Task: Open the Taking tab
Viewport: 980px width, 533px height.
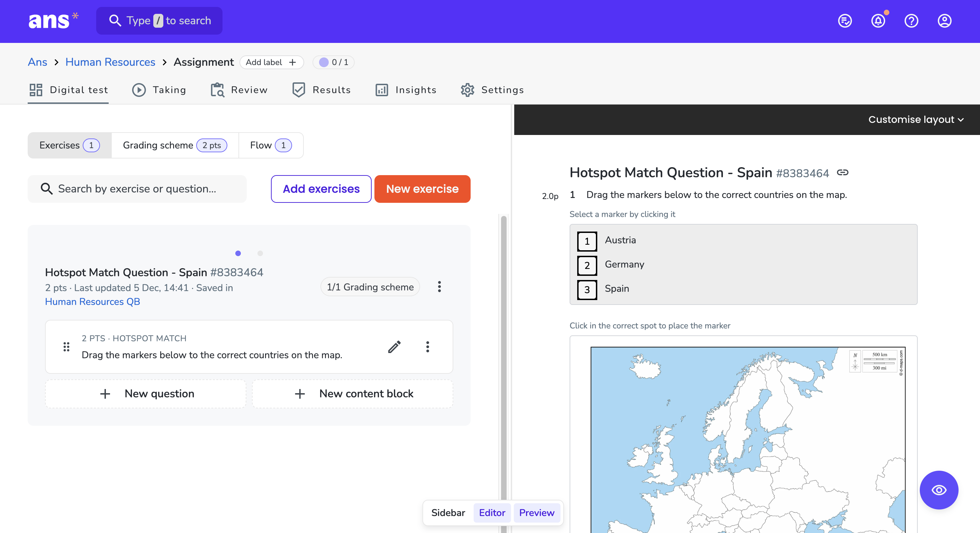Action: (x=159, y=90)
